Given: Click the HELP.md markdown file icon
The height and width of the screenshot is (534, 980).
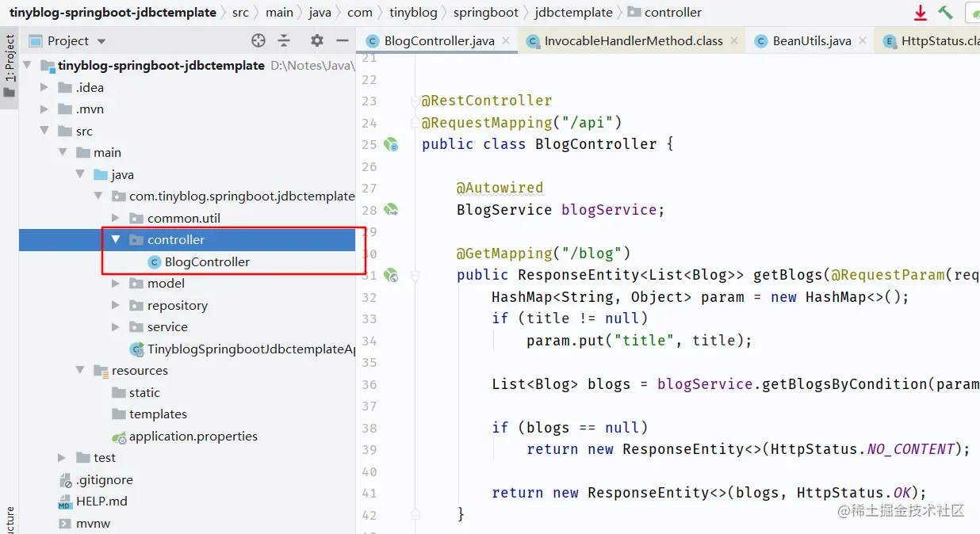Looking at the screenshot, I should [65, 502].
